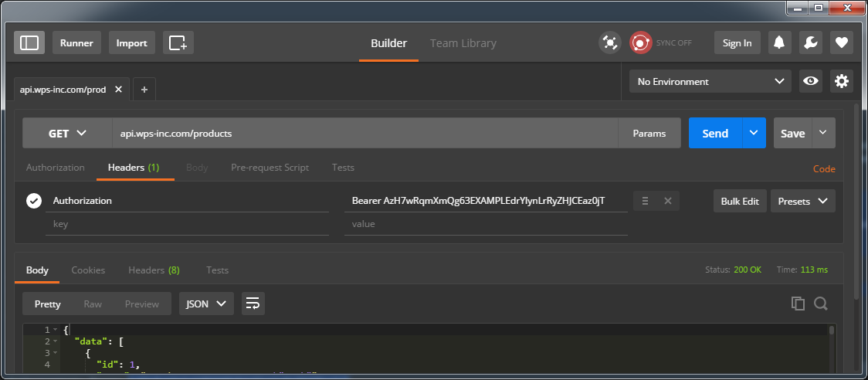Search the response body with magnifier icon
The image size is (868, 380).
coord(821,304)
